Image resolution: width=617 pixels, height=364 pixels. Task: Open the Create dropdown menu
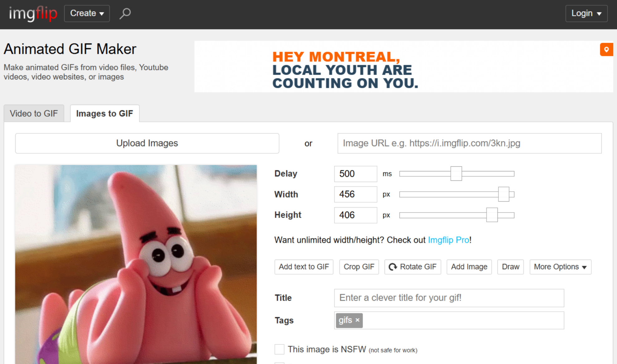[x=86, y=13]
